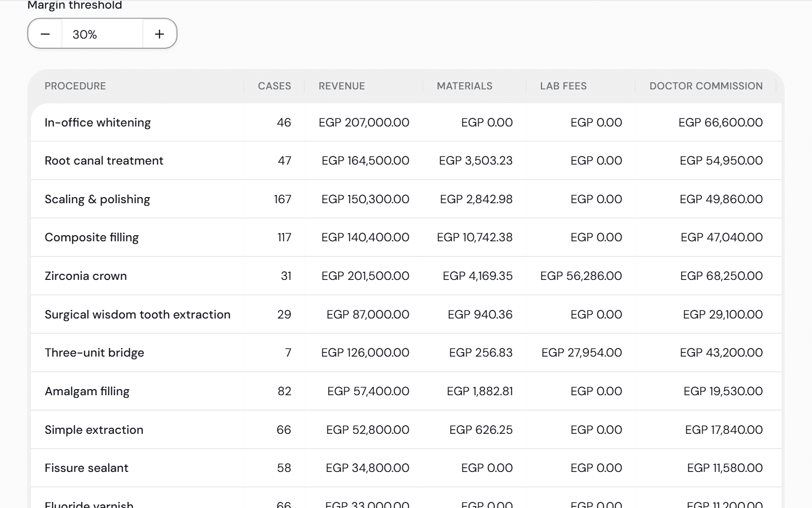Select the Surgical wisdom tooth extraction name
The height and width of the screenshot is (508, 812).
point(138,314)
